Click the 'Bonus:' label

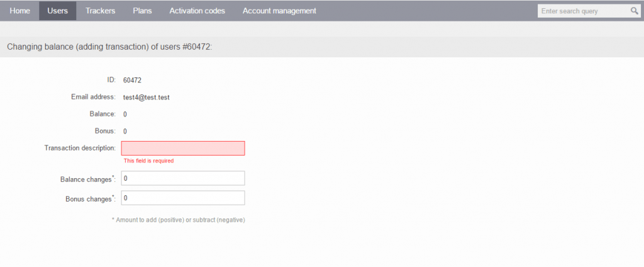(105, 131)
